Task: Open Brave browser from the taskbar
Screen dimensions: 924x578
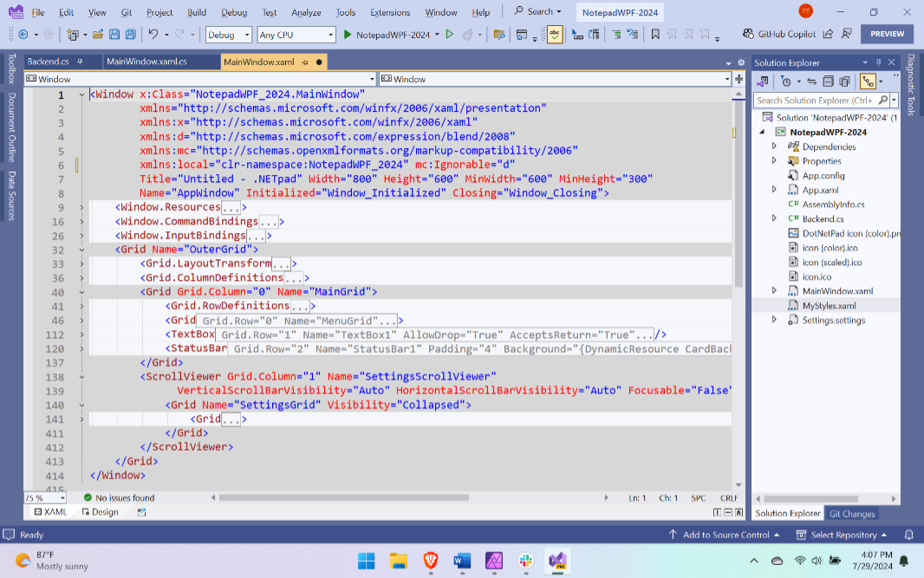Action: pos(431,560)
